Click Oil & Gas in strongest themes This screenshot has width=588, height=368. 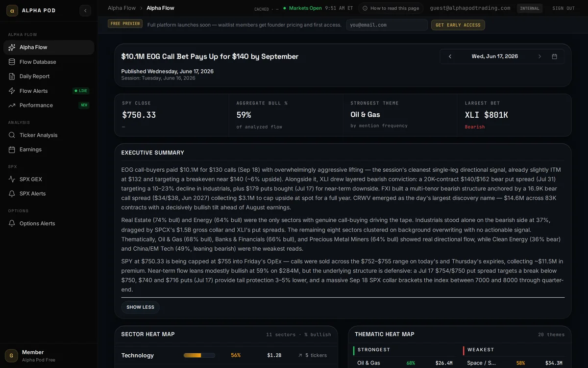pos(368,363)
